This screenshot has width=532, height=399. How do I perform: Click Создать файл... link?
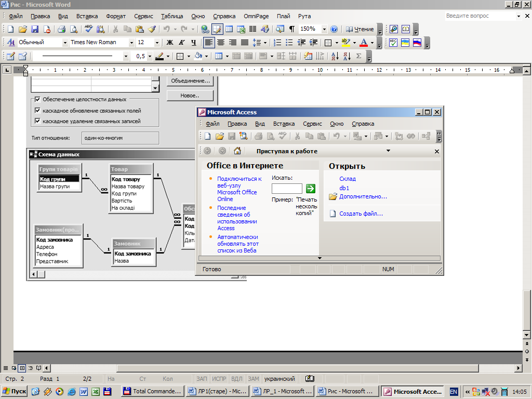(x=361, y=214)
